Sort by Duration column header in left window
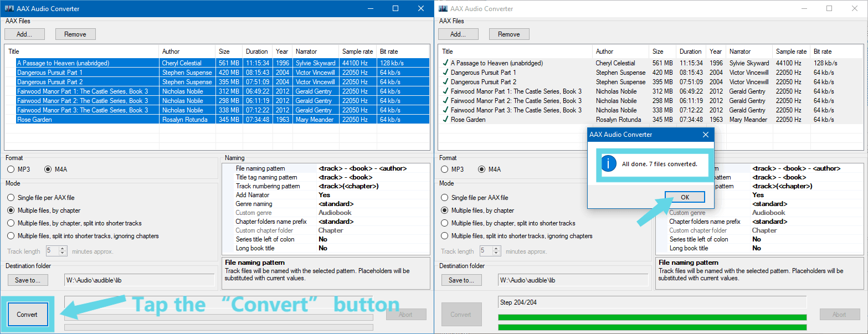 (x=258, y=52)
